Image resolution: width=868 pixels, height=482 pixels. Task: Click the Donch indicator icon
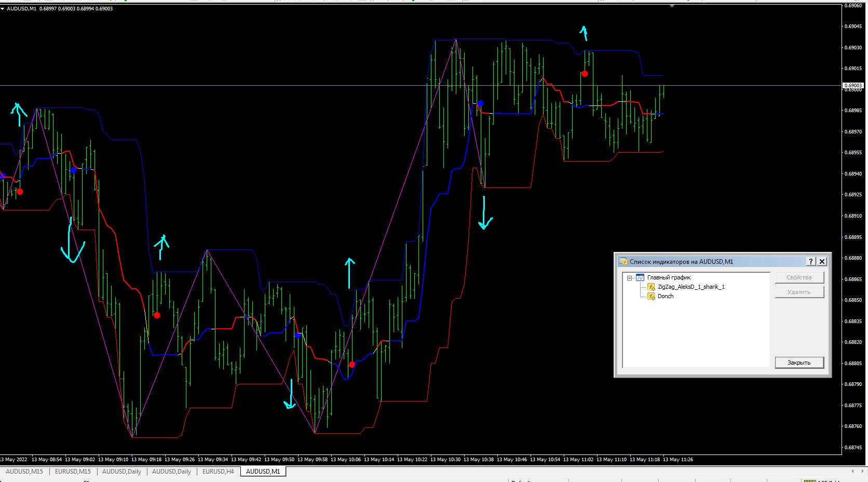click(x=651, y=296)
